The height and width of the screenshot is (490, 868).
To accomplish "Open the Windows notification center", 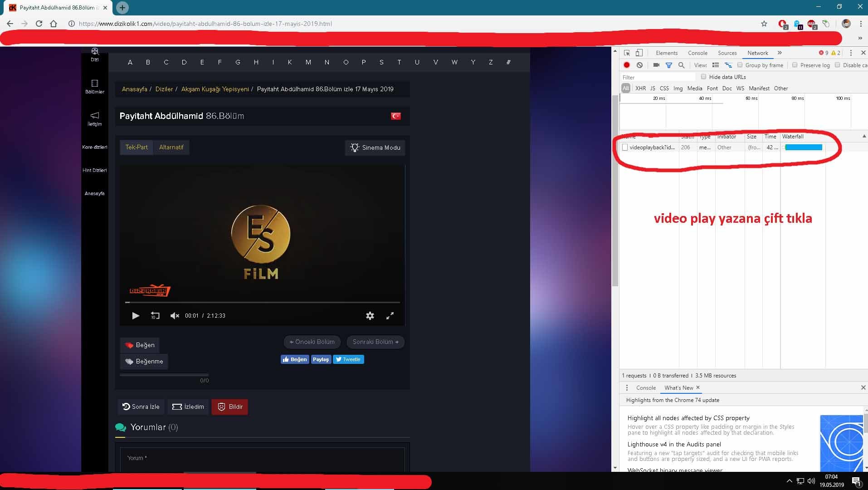I will 856,481.
